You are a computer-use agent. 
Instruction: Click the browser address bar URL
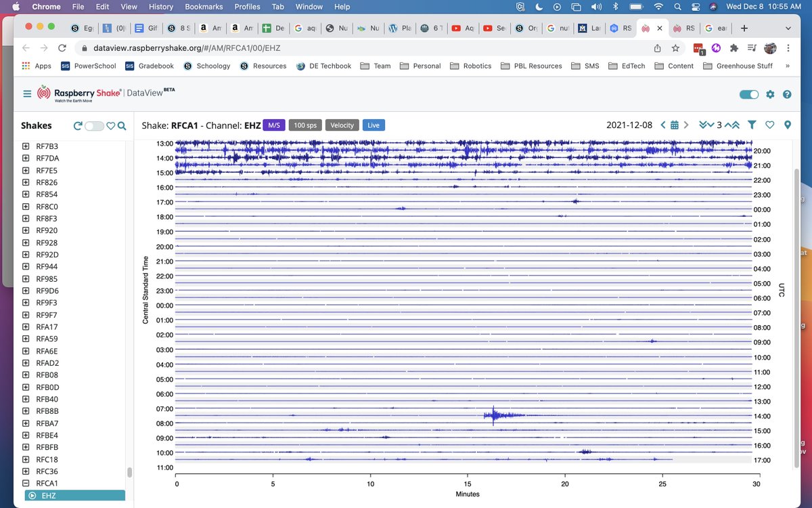[x=186, y=48]
